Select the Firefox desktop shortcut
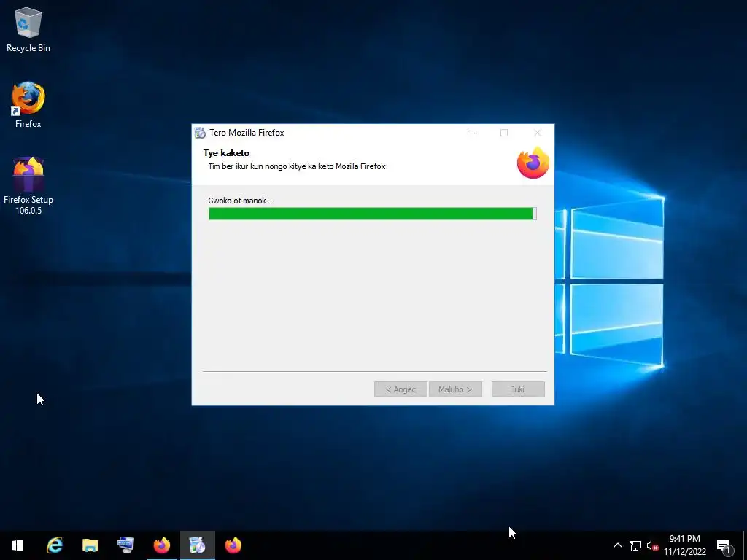747x560 pixels. (28, 105)
